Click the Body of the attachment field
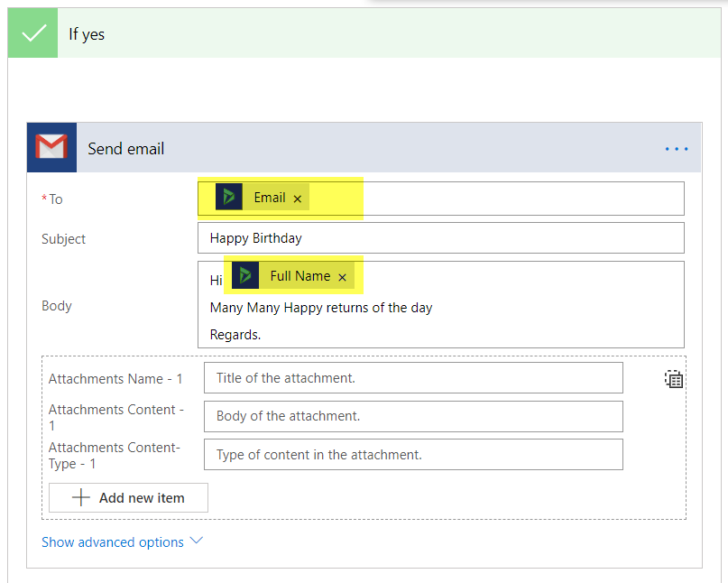Screen dimensions: 728x583 (413, 416)
